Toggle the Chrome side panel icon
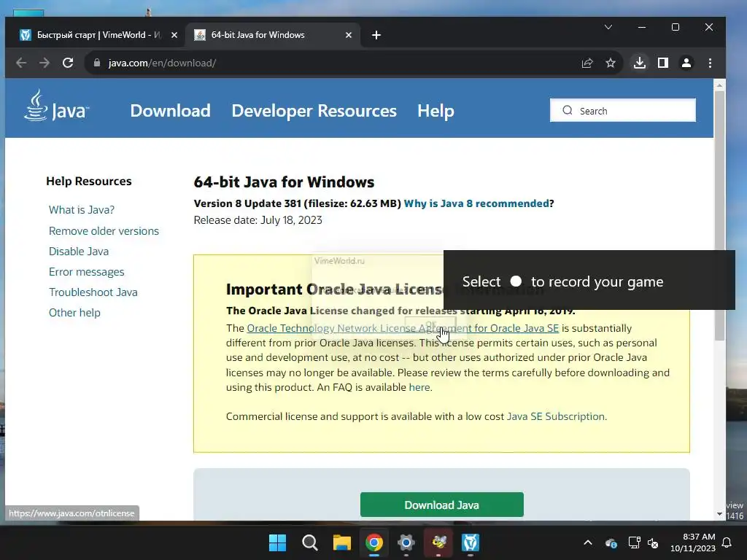 pyautogui.click(x=662, y=63)
